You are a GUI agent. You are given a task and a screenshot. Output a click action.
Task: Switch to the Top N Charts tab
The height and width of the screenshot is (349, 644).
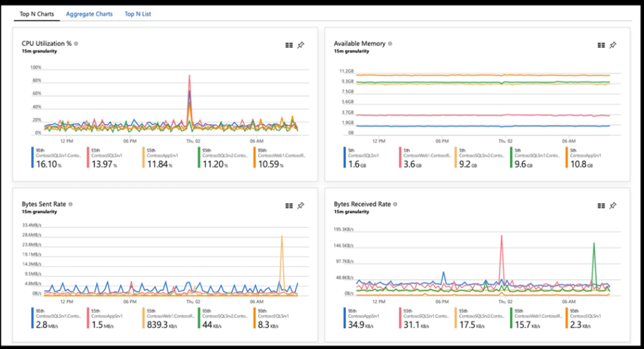pyautogui.click(x=36, y=14)
